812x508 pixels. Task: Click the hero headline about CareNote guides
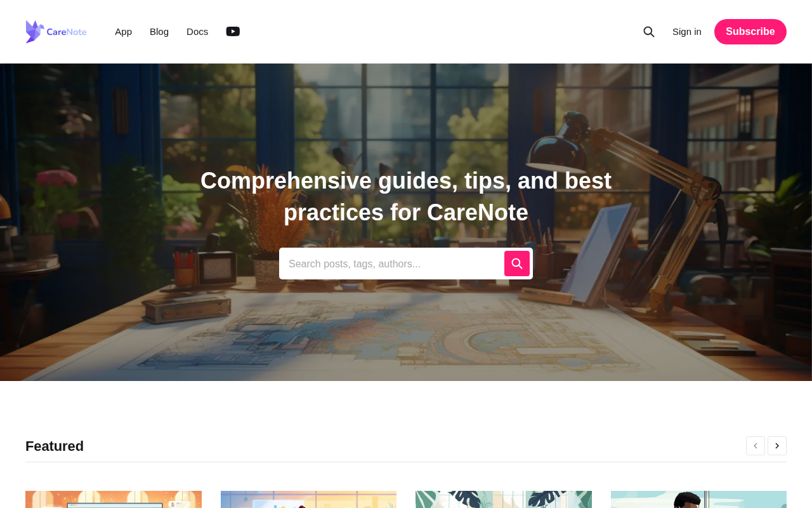pyautogui.click(x=406, y=196)
